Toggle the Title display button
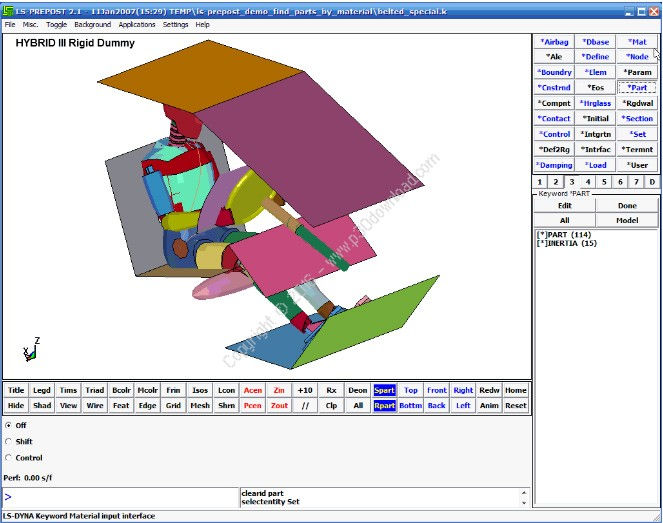The image size is (663, 523). 16,390
